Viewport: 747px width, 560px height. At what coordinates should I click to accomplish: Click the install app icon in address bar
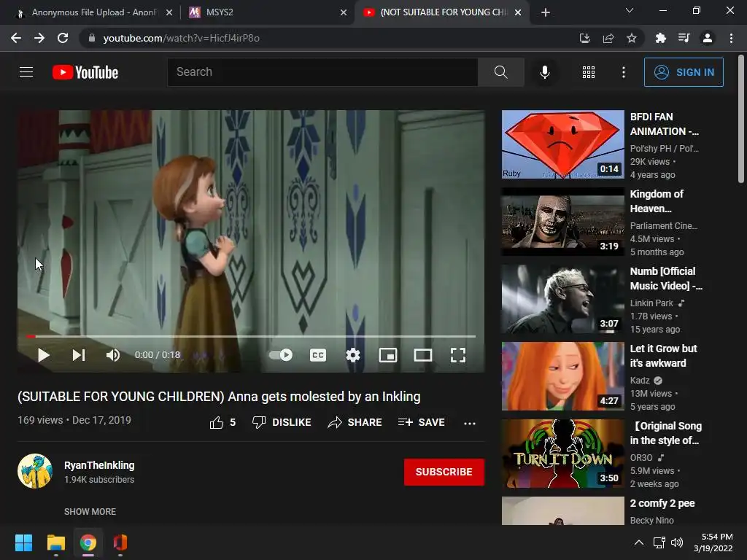(584, 38)
